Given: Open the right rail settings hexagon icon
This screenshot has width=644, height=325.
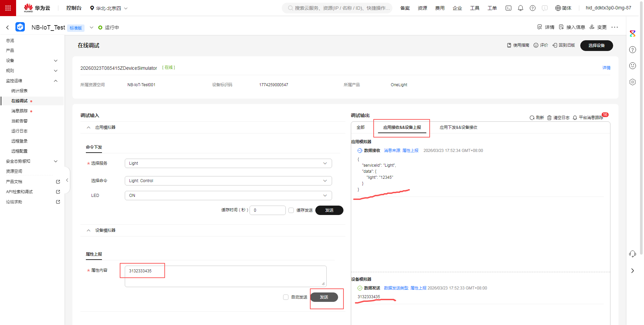Looking at the screenshot, I should (x=633, y=82).
